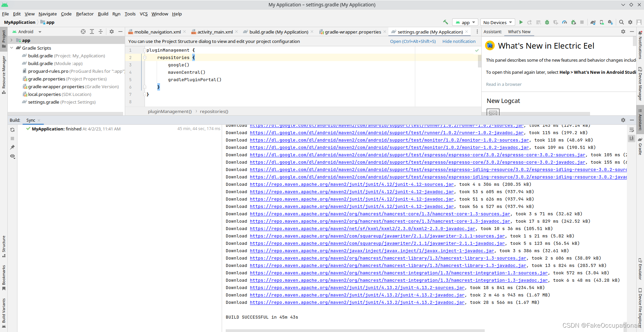Click Open (Ctrl+Alt+Shift+S) project structure link
The height and width of the screenshot is (332, 644).
pyautogui.click(x=413, y=41)
